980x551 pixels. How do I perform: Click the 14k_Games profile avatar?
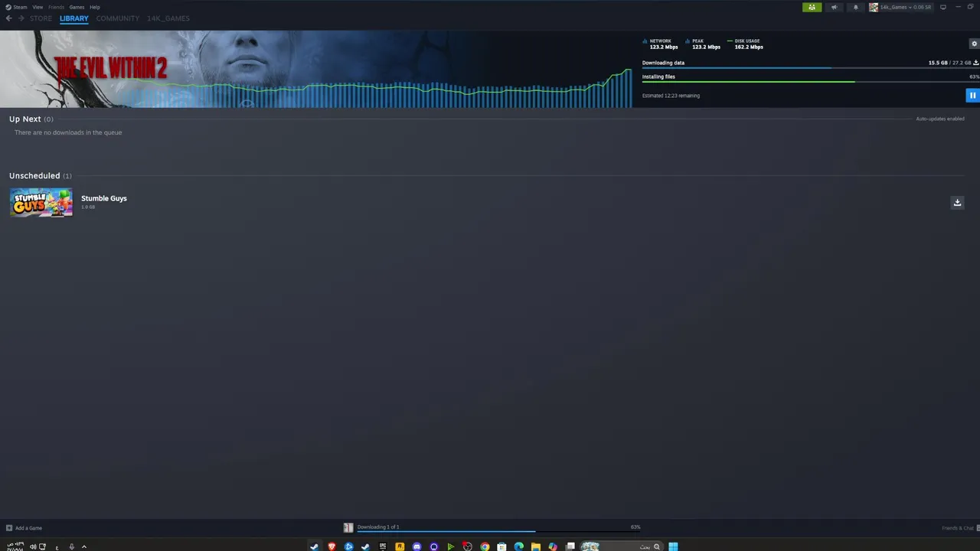click(874, 7)
